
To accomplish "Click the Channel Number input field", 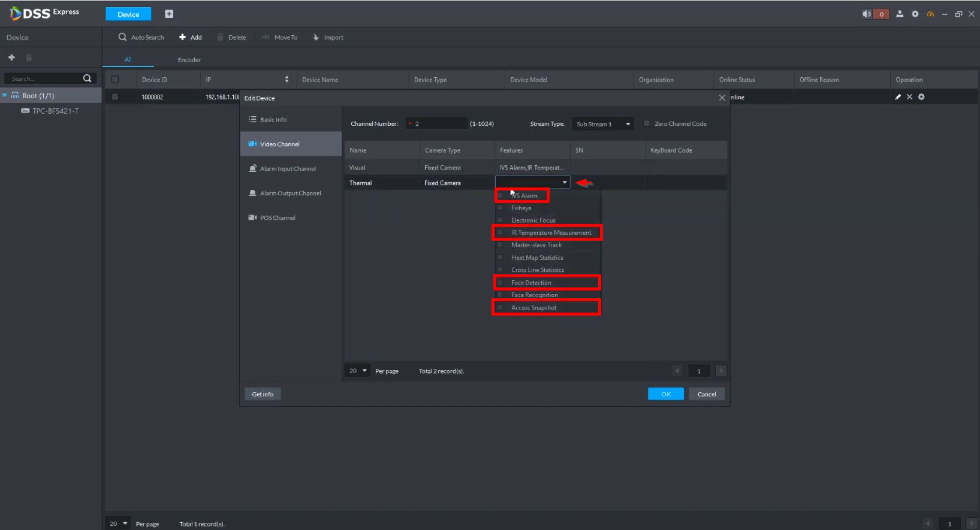I will click(438, 124).
